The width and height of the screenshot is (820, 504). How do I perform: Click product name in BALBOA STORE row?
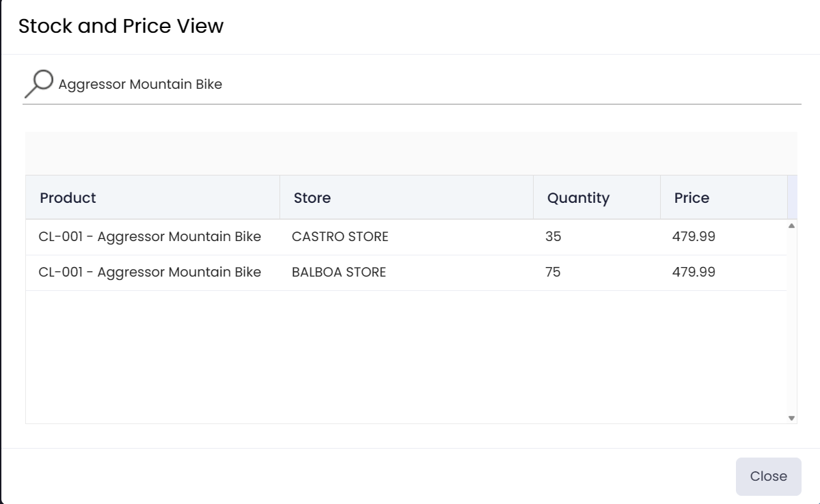click(150, 272)
